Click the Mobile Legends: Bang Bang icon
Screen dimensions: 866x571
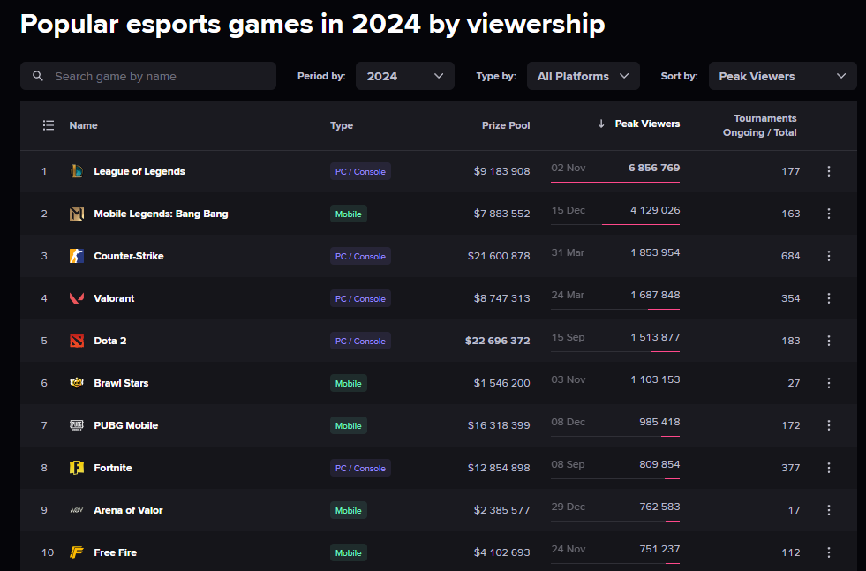[77, 214]
